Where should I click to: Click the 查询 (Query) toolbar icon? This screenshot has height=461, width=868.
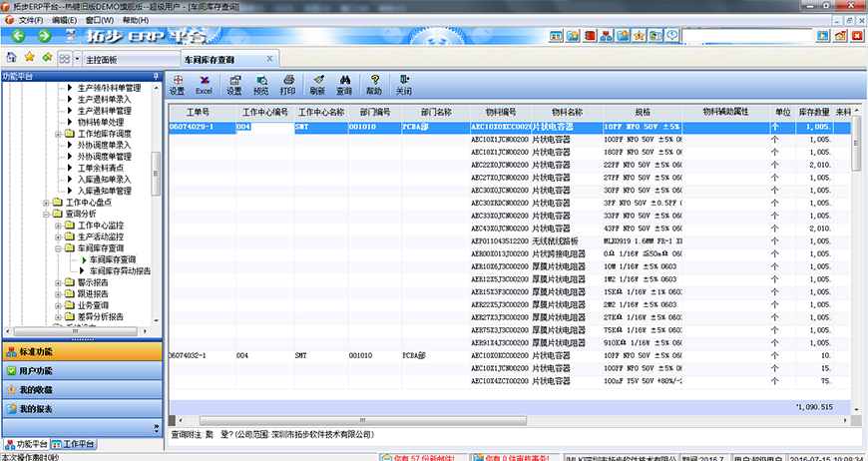coord(344,84)
